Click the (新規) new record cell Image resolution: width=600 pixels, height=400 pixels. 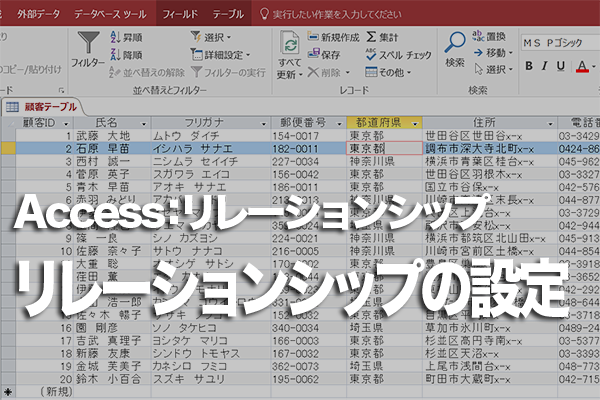(44, 392)
